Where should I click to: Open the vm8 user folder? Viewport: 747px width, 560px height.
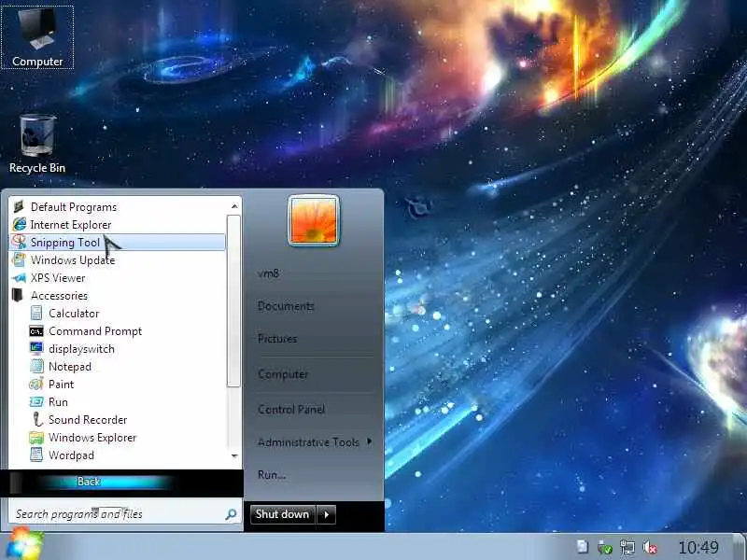pos(268,273)
